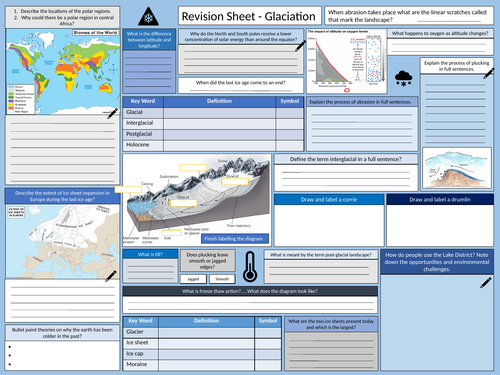Select the Jagged answer box

click(193, 279)
